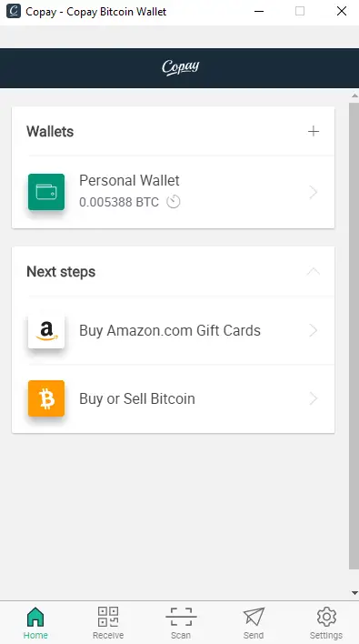Viewport: 359px width, 644px height.
Task: Open the Scan tab
Action: [x=181, y=623]
